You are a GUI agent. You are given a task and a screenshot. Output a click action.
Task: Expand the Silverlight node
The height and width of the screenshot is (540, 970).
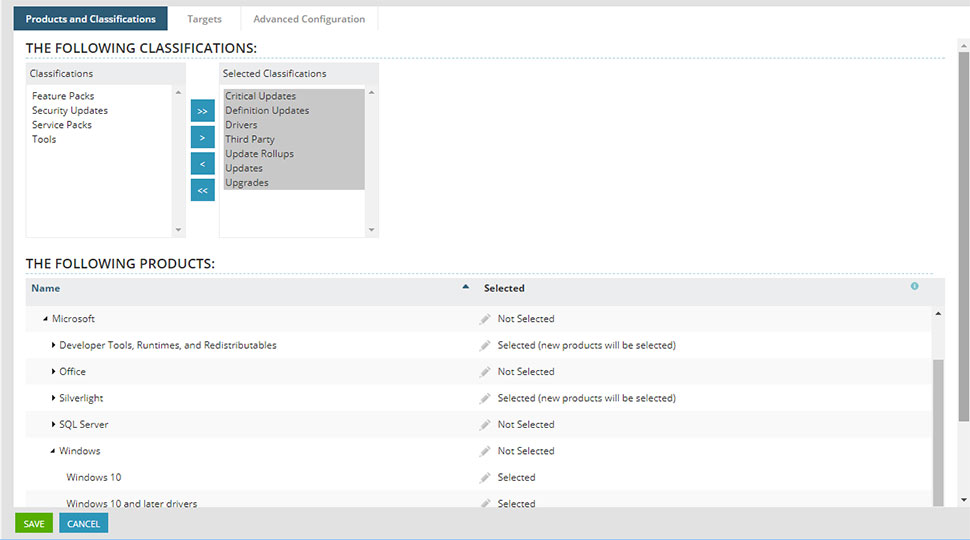click(53, 398)
